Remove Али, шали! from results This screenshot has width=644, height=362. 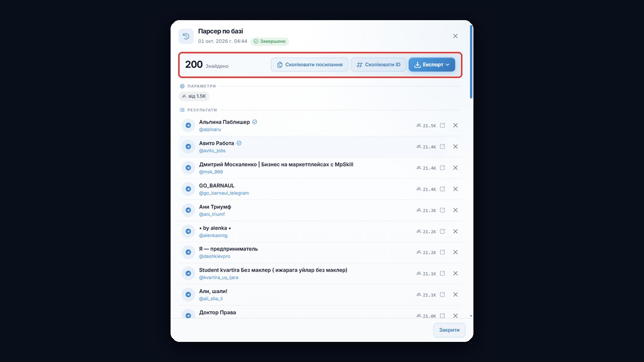point(455,295)
